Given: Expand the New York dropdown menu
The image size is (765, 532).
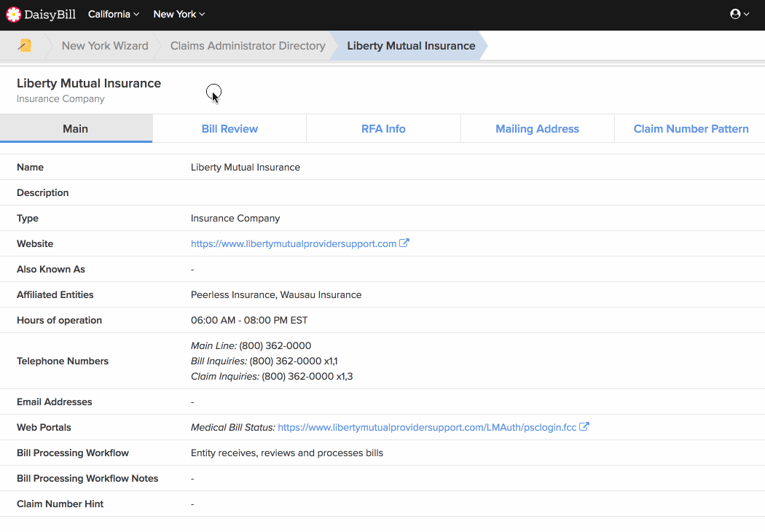Looking at the screenshot, I should tap(179, 14).
